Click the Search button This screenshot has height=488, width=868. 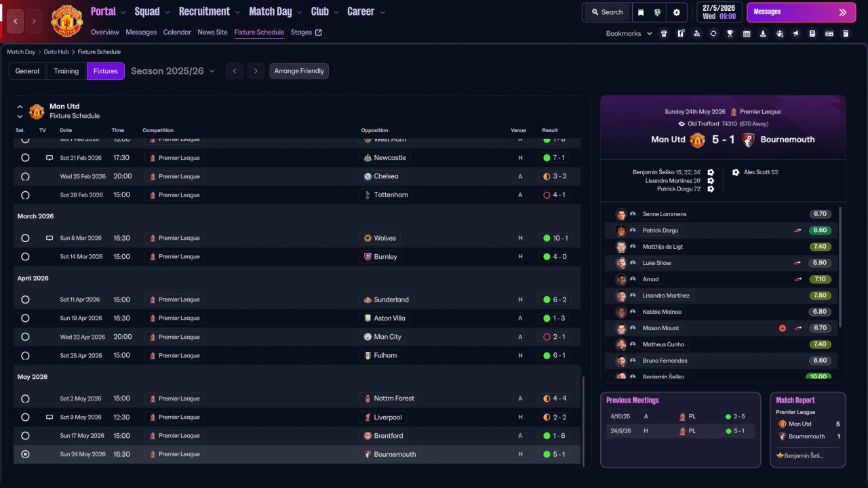606,12
